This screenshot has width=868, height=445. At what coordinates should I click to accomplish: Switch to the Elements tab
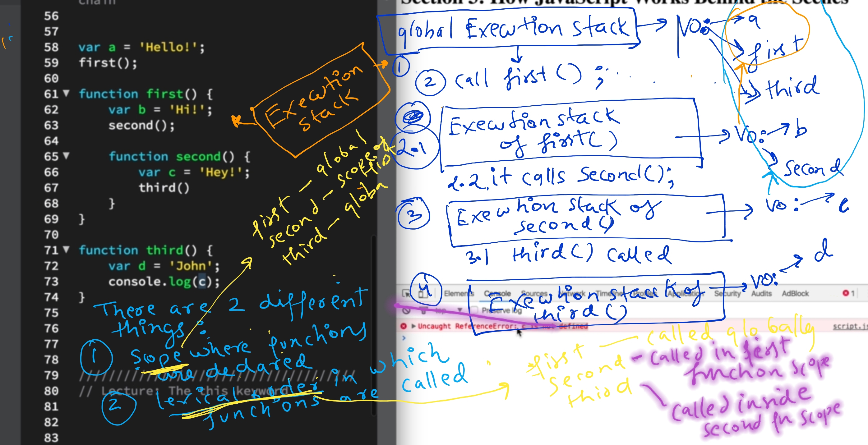459,294
